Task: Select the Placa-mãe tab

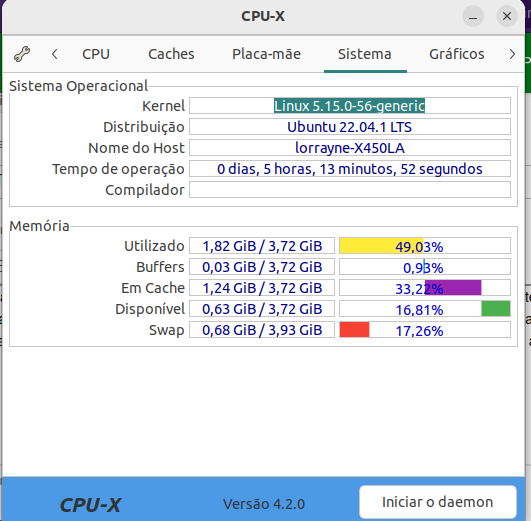Action: (266, 54)
